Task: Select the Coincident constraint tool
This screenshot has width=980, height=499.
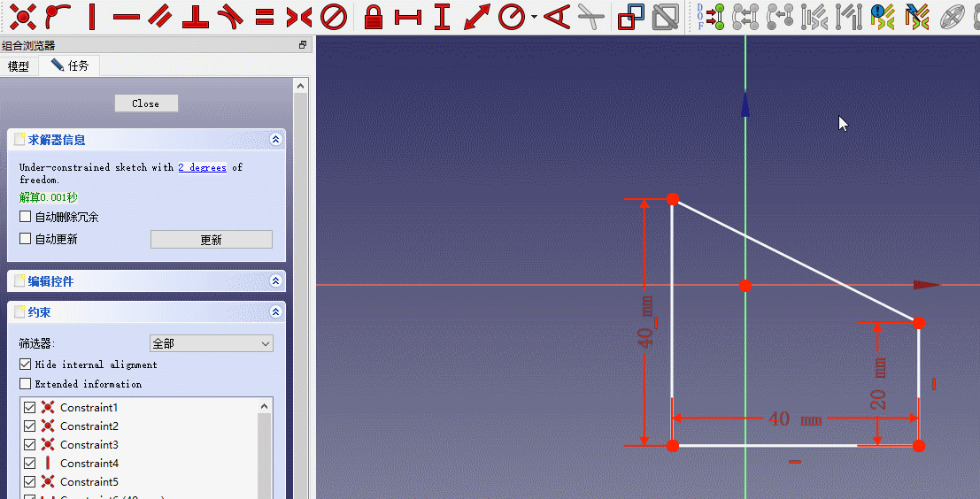Action: click(x=22, y=17)
